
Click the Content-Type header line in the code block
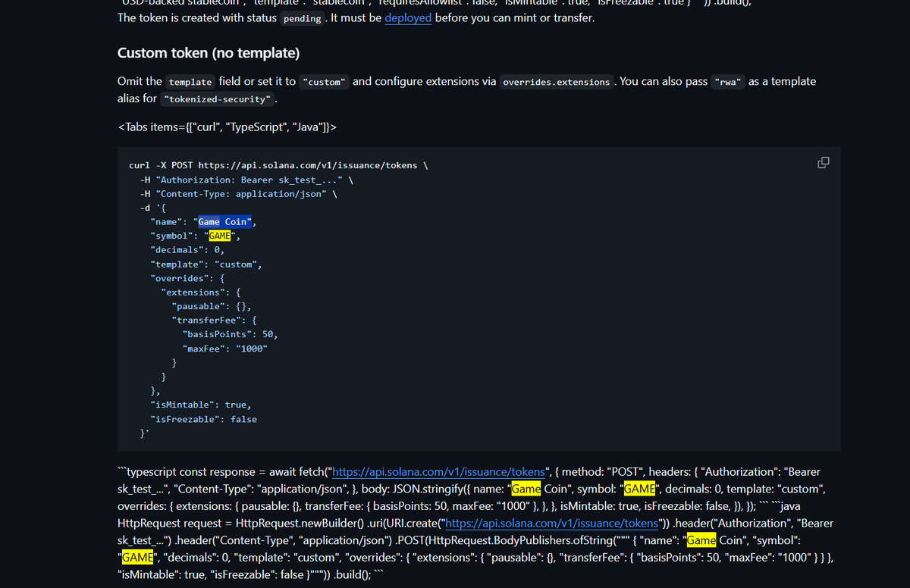(x=238, y=194)
